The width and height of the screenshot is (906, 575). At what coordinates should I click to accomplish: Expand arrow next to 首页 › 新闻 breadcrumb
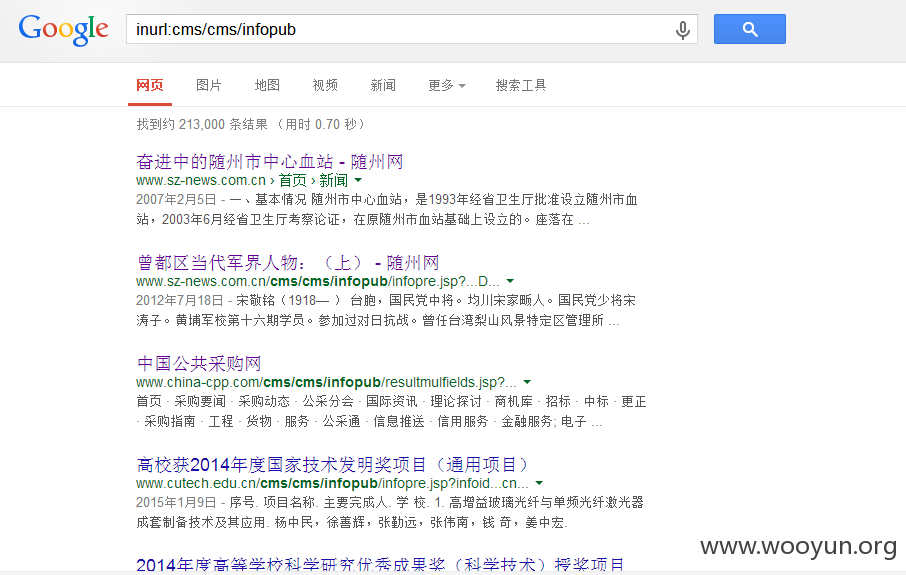(x=358, y=180)
